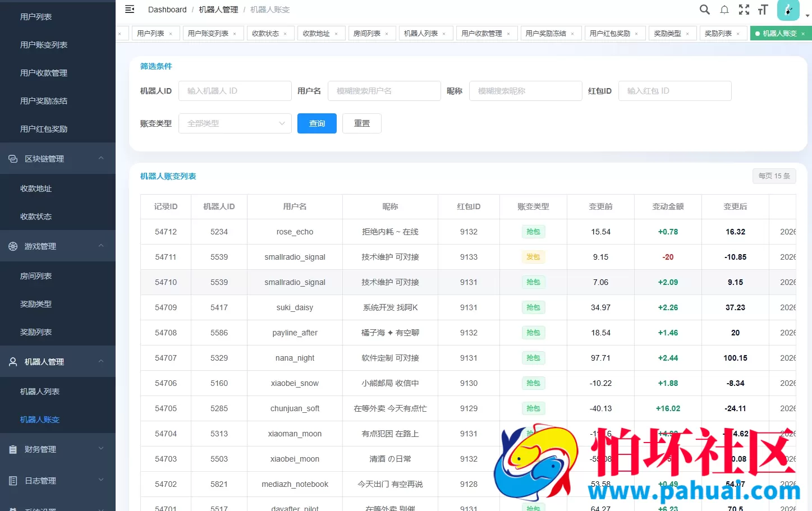Click the 区块链管理 section icon
This screenshot has width=812, height=511.
pyautogui.click(x=13, y=159)
